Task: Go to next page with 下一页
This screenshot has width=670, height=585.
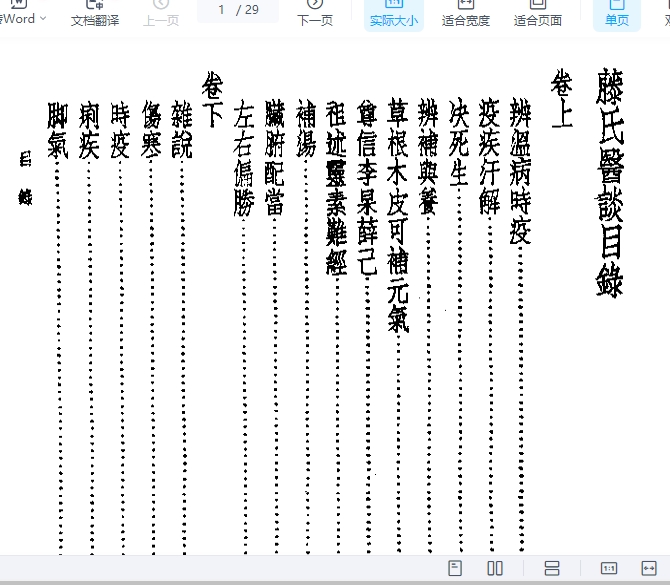Action: tap(315, 14)
